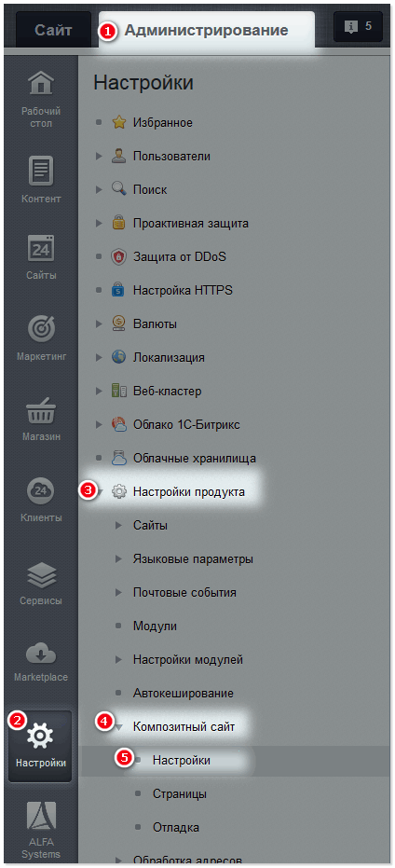Click the Пользователи label

(171, 156)
